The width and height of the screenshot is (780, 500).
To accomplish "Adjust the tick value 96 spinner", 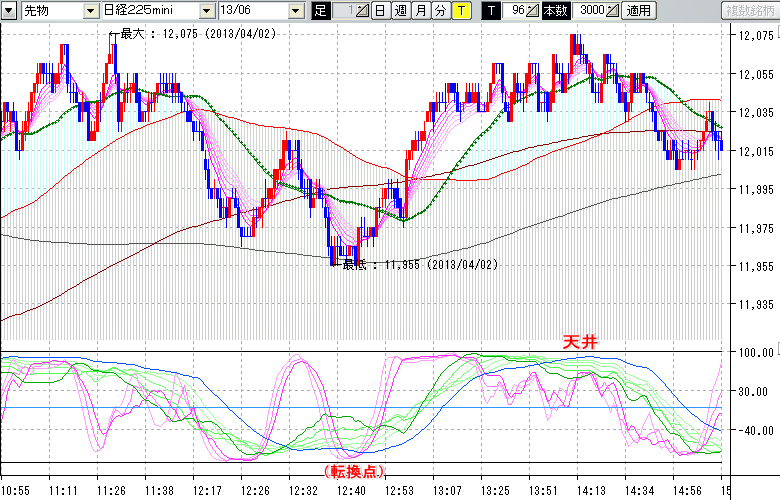I will click(x=533, y=11).
